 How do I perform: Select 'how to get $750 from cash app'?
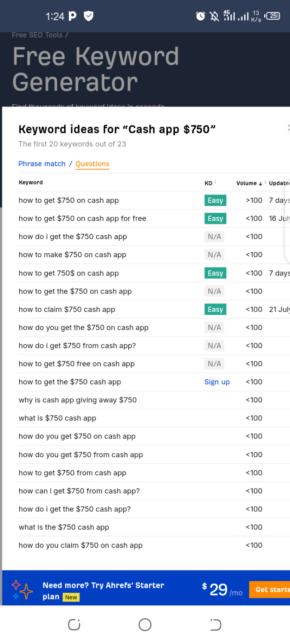click(72, 473)
